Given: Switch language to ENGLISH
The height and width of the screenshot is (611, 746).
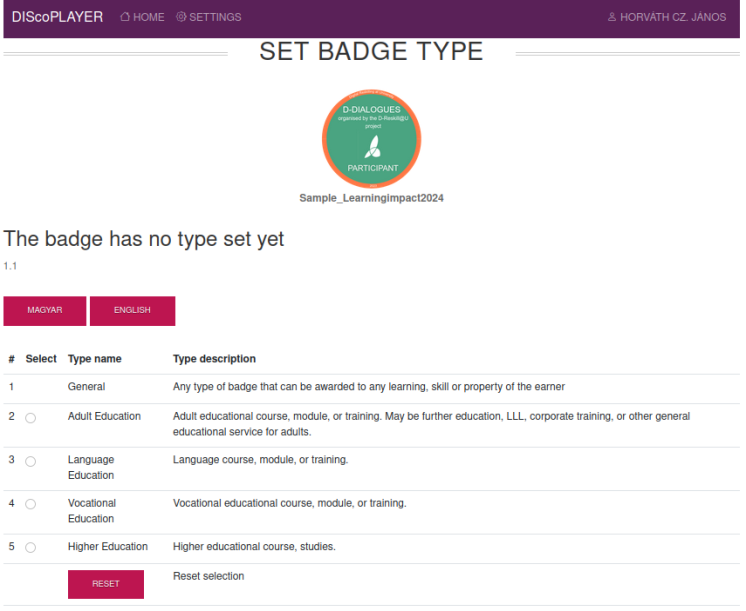Looking at the screenshot, I should (132, 311).
